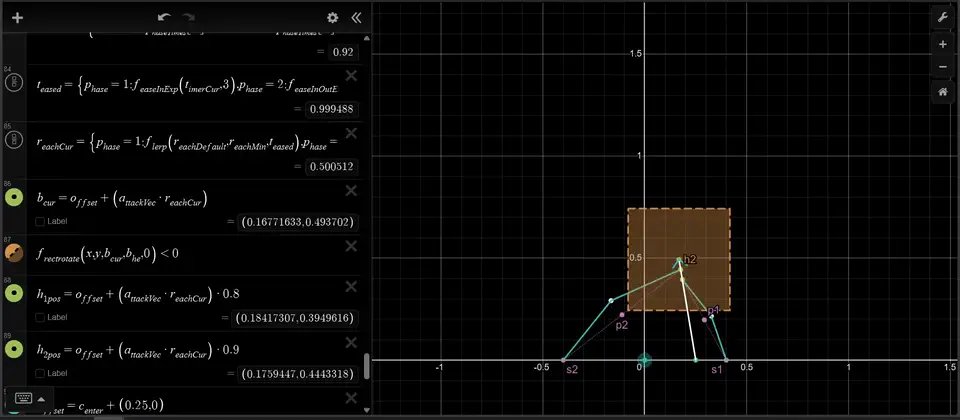Click the redo arrow

click(x=189, y=18)
